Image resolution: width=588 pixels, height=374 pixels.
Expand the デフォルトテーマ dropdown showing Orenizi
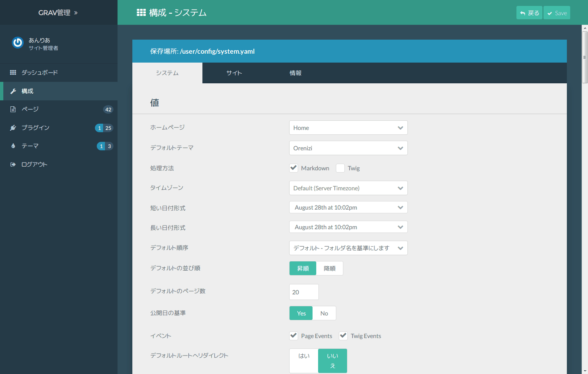tap(348, 148)
